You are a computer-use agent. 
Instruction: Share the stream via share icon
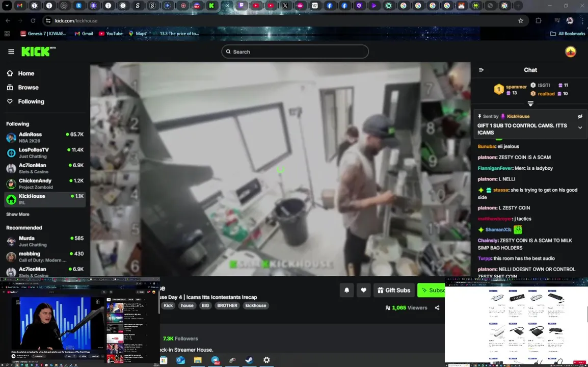[x=437, y=308]
